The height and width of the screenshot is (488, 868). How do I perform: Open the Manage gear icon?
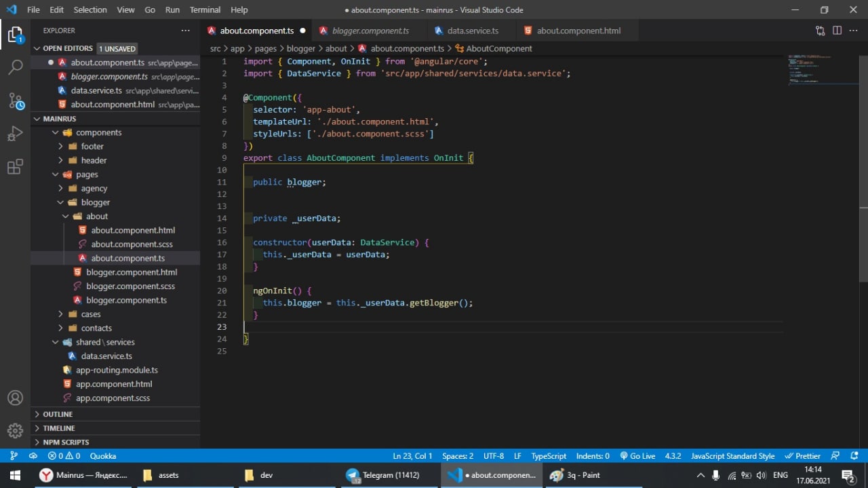15,430
